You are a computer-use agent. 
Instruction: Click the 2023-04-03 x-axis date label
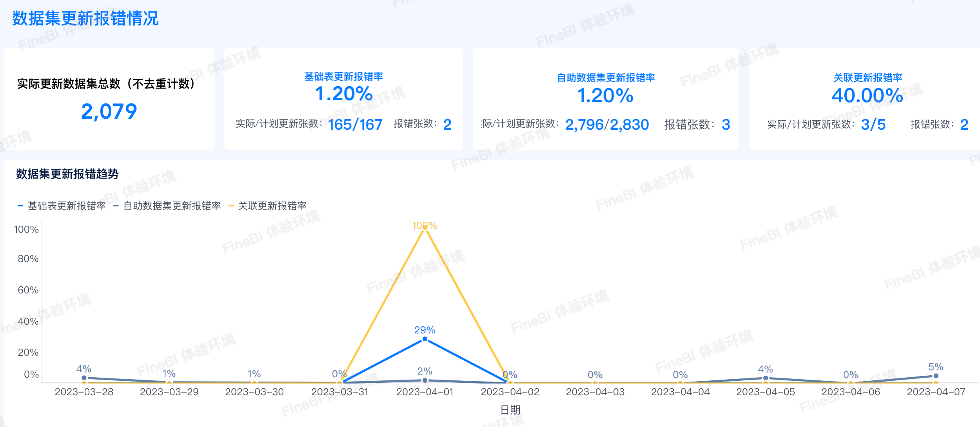point(595,392)
